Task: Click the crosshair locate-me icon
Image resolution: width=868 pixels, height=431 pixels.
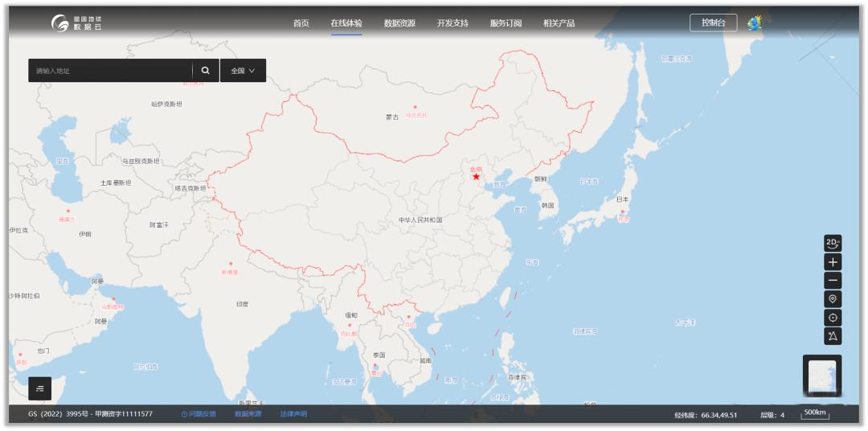Action: 833,318
